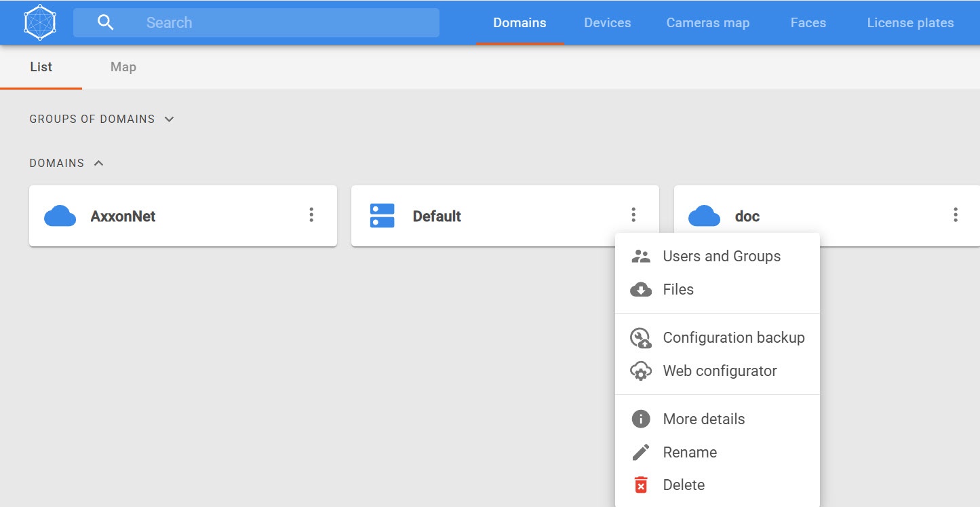980x507 pixels.
Task: Open Web configurator from context menu
Action: pos(720,371)
